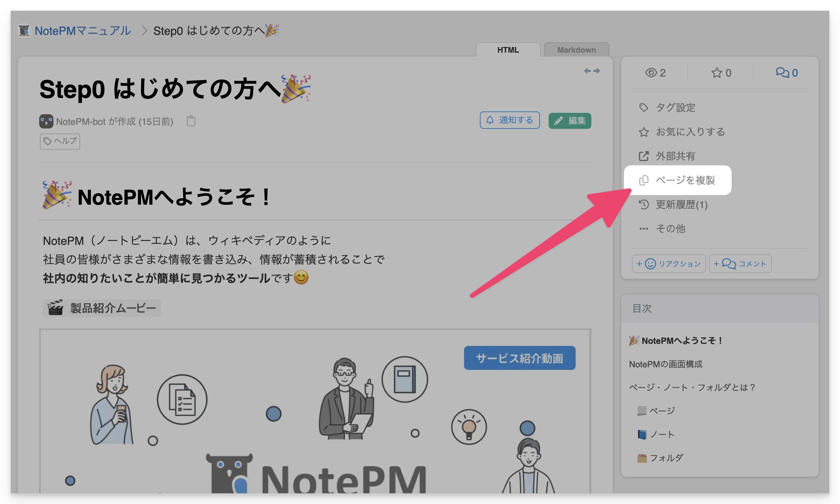
Task: Jump to ノート entry in contents
Action: [x=656, y=434]
